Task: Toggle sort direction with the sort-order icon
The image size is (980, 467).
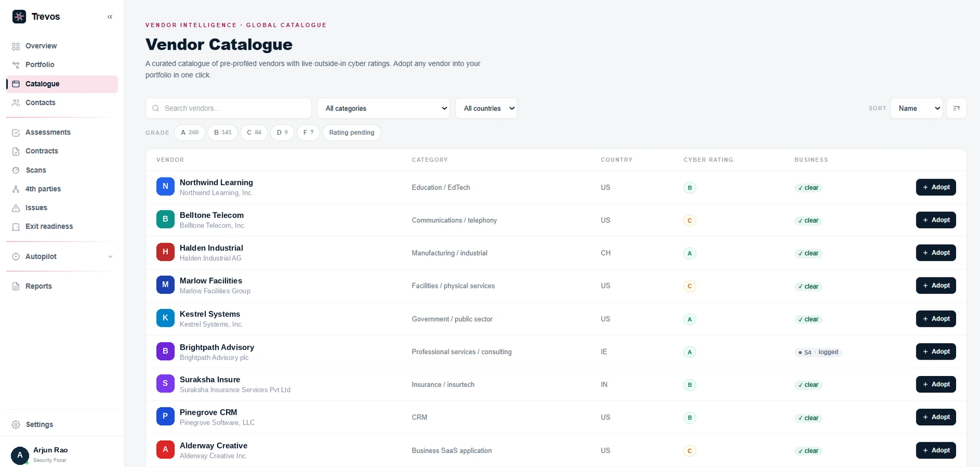Action: click(x=957, y=108)
